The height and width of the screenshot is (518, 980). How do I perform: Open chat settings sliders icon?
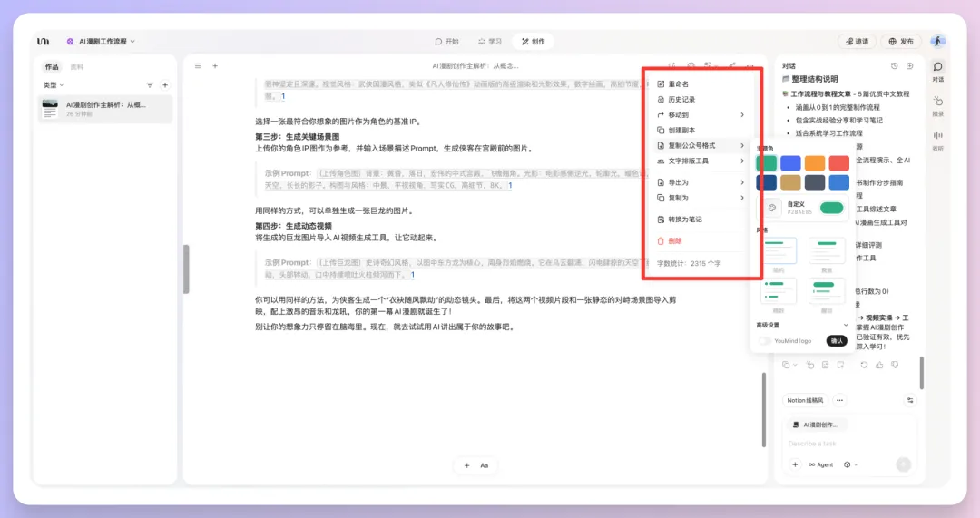(910, 400)
